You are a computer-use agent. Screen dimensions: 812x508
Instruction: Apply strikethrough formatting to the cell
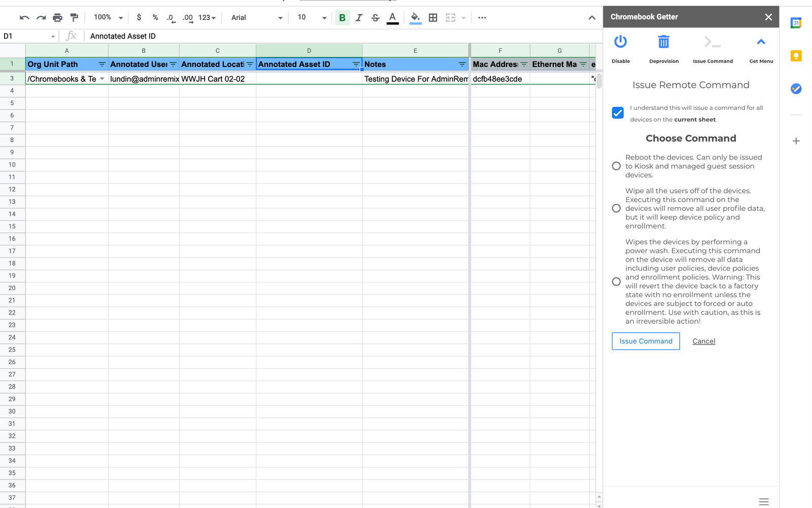pos(375,17)
